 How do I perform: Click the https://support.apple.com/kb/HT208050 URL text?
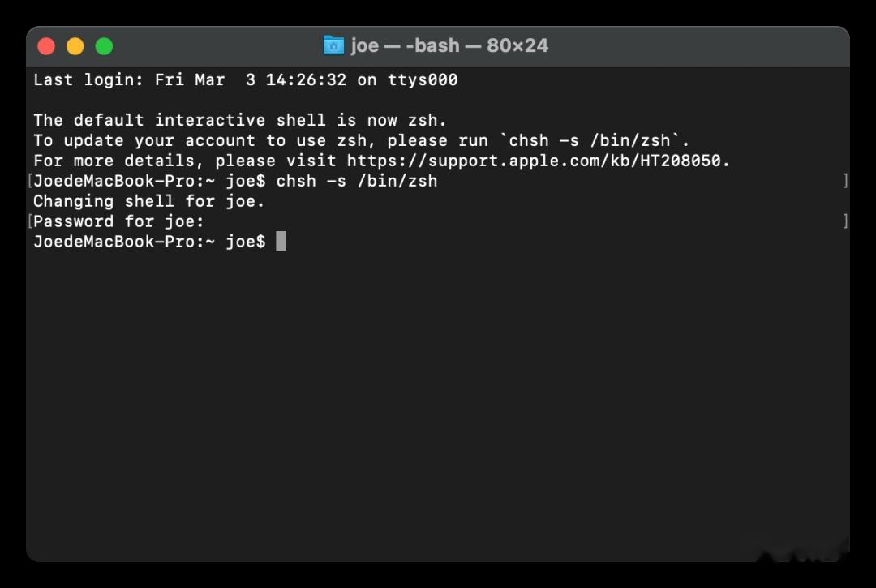[534, 161]
